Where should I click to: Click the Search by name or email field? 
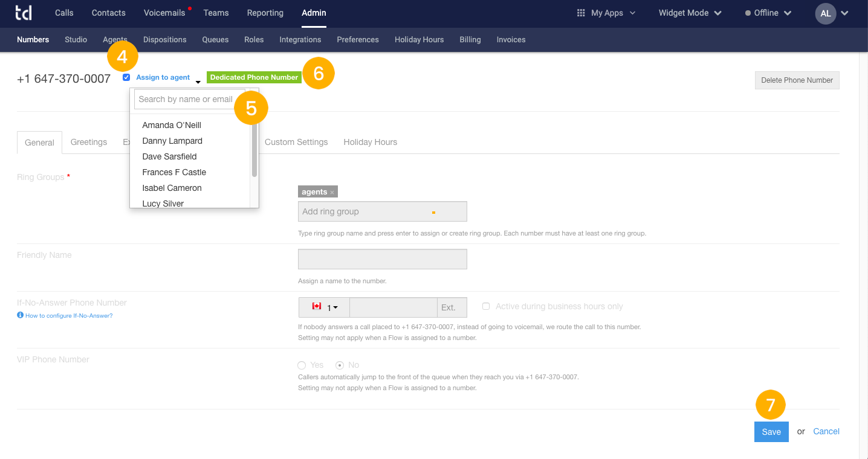click(189, 99)
